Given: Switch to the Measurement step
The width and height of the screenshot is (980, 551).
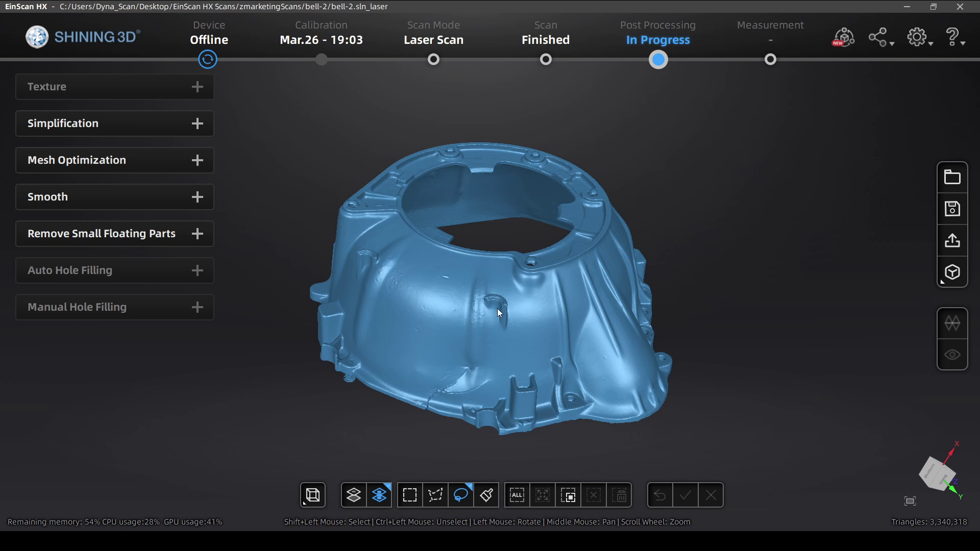Looking at the screenshot, I should tap(770, 60).
